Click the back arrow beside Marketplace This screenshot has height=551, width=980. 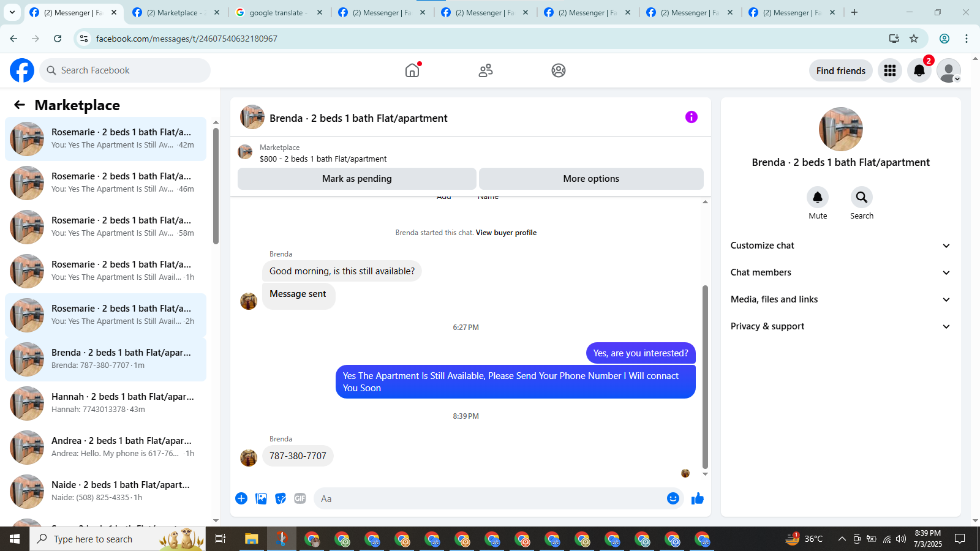click(20, 105)
